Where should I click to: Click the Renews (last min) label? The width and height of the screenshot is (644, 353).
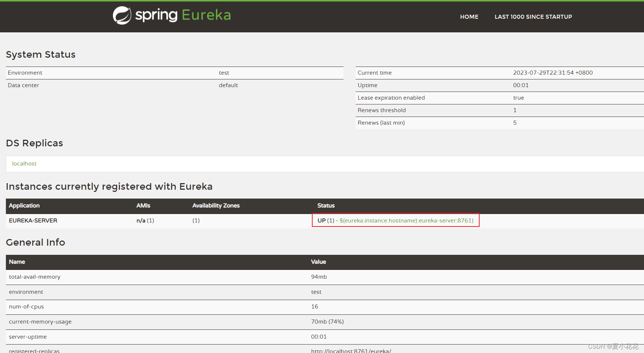pyautogui.click(x=381, y=123)
